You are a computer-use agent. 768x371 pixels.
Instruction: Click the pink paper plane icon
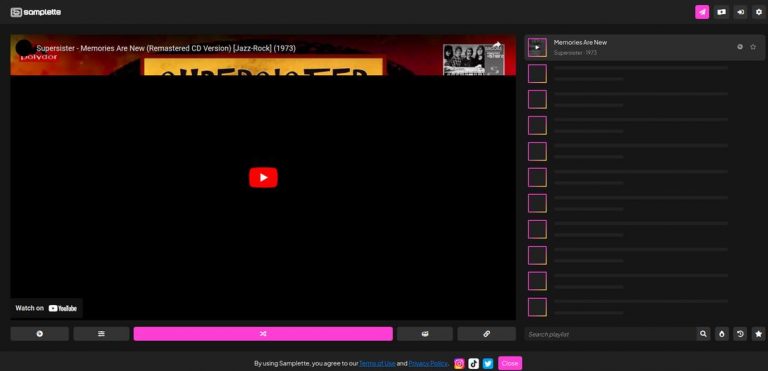coord(702,12)
